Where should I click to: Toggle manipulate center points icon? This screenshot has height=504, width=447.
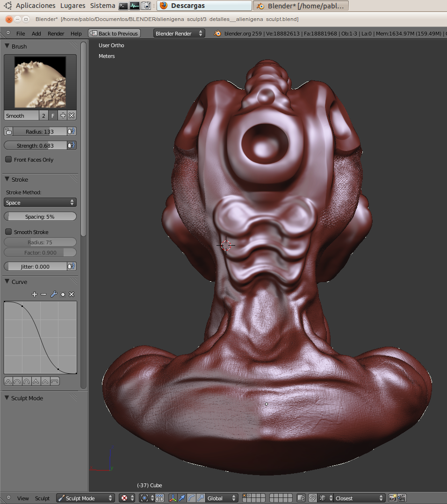tap(159, 498)
